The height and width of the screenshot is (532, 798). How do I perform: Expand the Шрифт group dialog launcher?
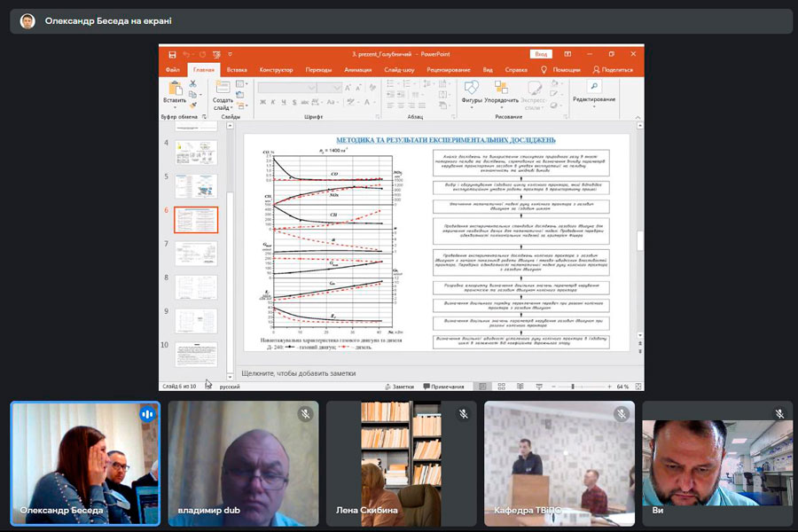378,117
